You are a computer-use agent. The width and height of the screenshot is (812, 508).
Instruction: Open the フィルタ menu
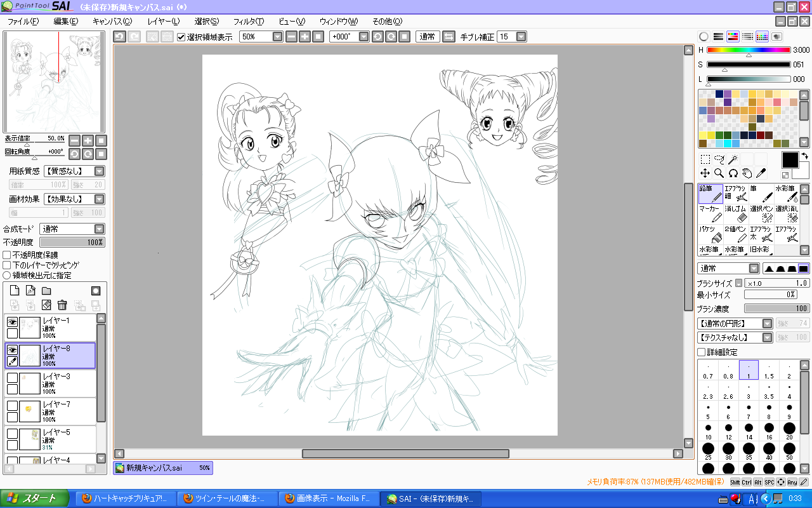pos(249,21)
